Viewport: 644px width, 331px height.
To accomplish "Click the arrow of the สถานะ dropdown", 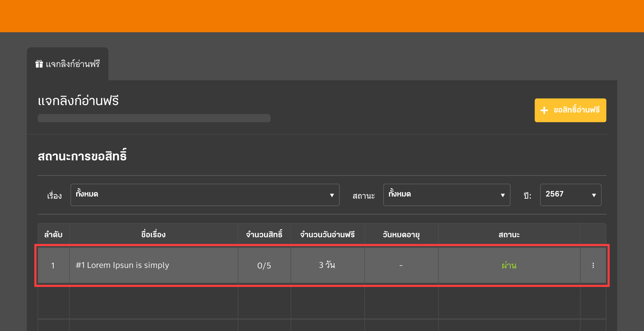I will pos(503,195).
